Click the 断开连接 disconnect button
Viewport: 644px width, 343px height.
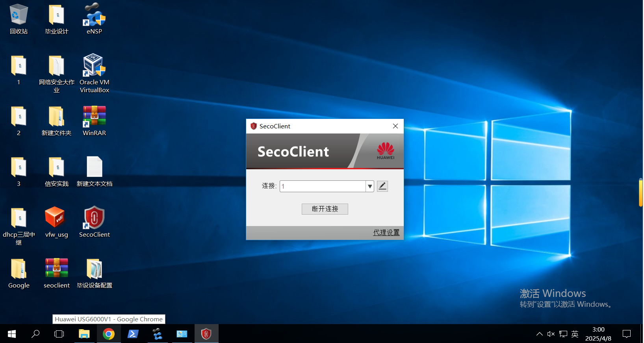[x=325, y=209]
